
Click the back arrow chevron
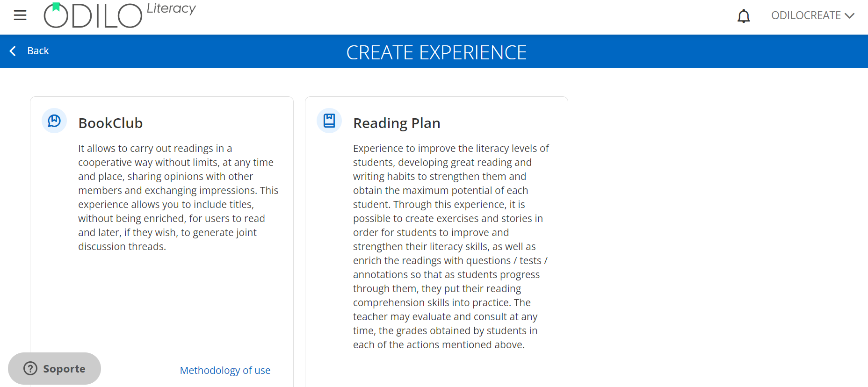(x=13, y=51)
